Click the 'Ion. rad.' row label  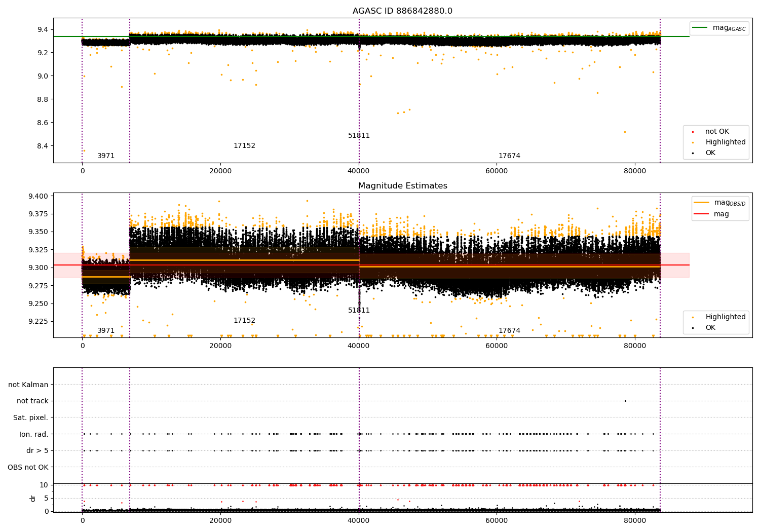[34, 435]
